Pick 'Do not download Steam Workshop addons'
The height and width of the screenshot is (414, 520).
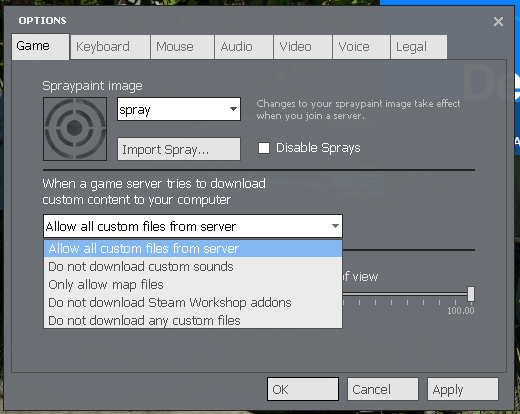click(193, 303)
